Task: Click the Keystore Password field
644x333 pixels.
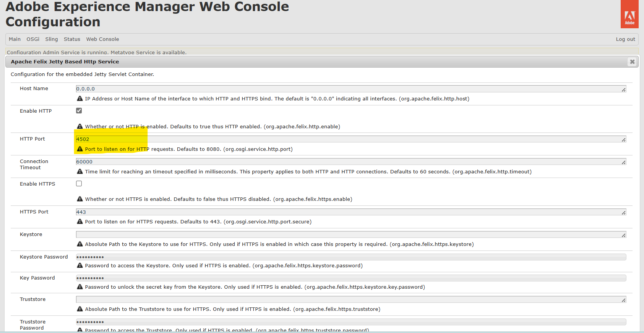Action: click(351, 257)
